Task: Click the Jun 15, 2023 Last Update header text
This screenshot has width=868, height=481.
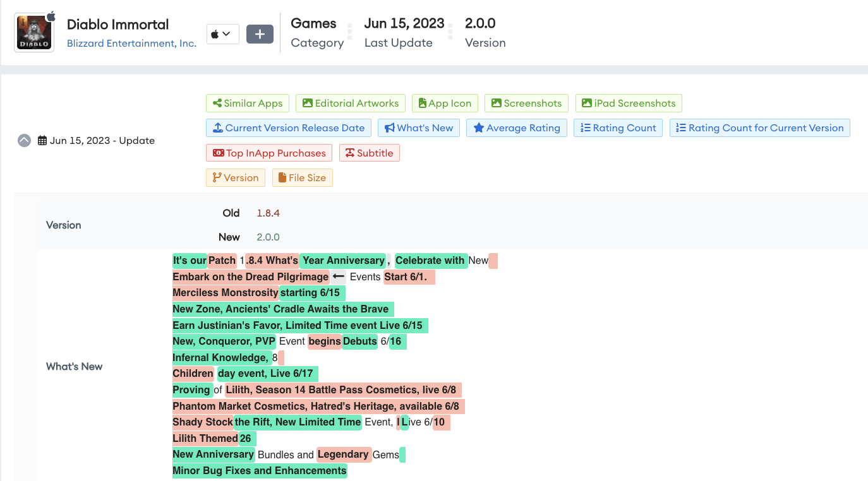Action: coord(404,24)
